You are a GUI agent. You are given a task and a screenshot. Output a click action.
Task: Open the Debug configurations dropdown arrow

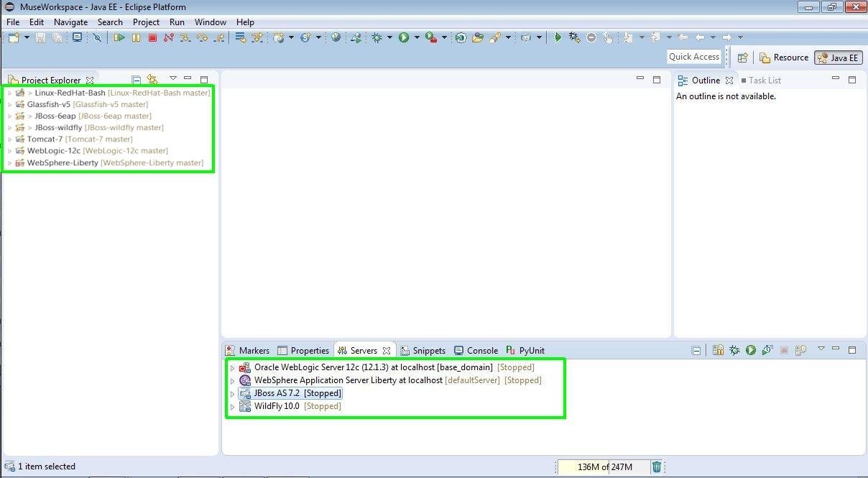tap(390, 37)
